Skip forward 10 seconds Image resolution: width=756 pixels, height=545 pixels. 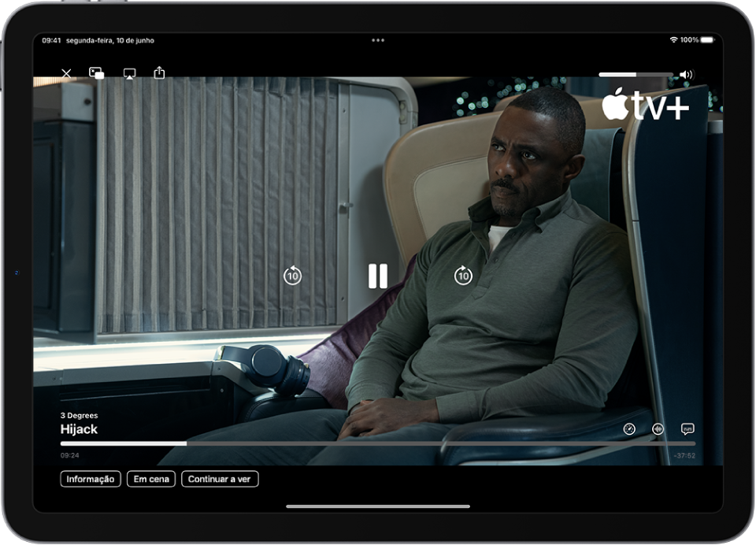point(463,276)
